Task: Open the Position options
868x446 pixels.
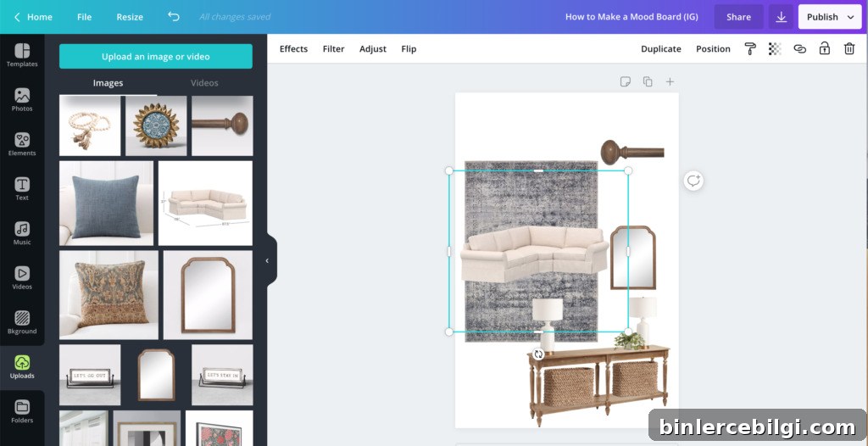Action: (713, 49)
